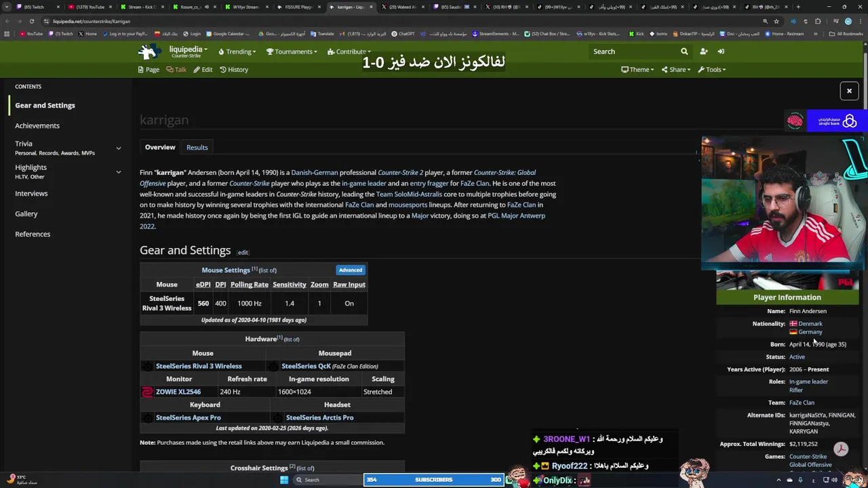Open the Windows Start button
The image size is (868, 488).
click(x=284, y=480)
